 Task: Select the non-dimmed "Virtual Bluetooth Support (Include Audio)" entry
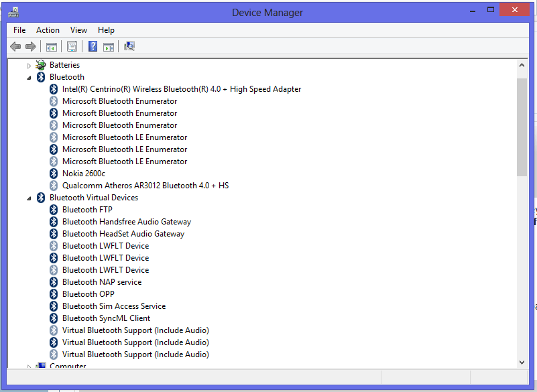(135, 342)
